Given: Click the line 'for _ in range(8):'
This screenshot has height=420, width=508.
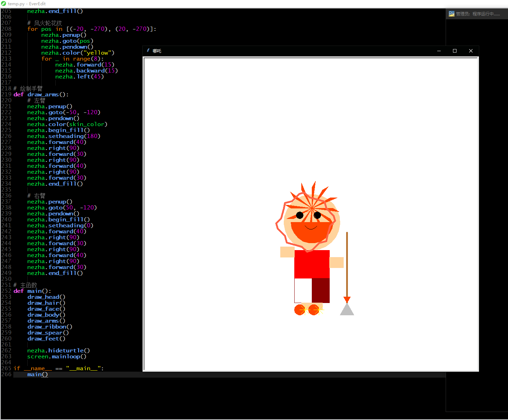Looking at the screenshot, I should 73,59.
